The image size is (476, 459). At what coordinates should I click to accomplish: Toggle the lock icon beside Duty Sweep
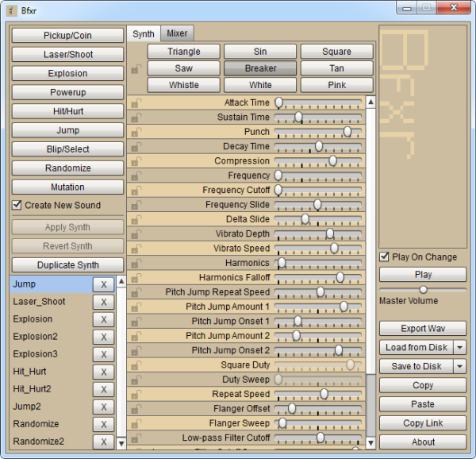point(136,380)
